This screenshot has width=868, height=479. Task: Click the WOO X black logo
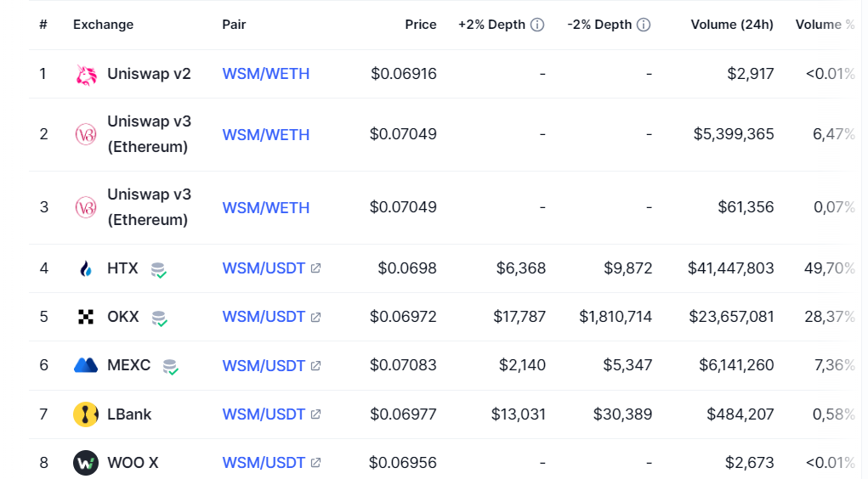[x=86, y=463]
